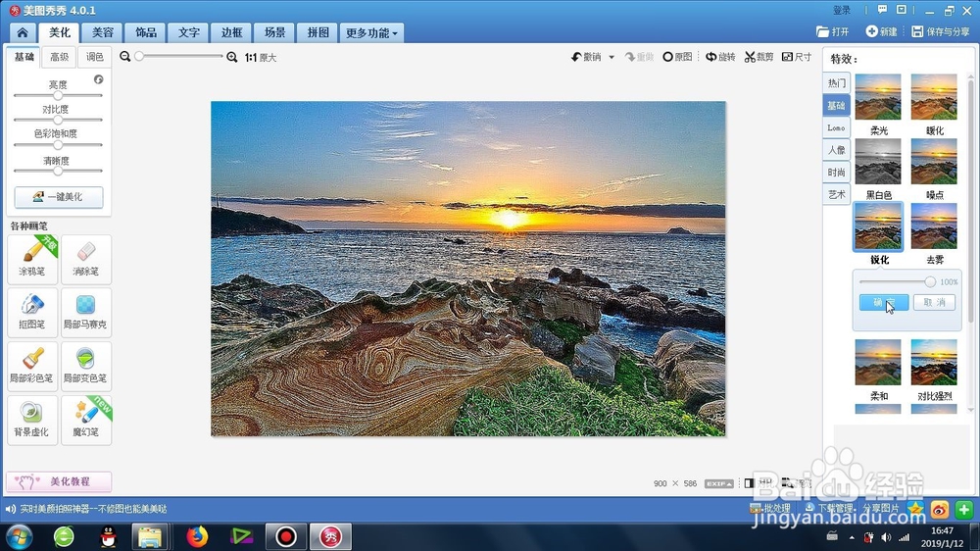Click the 旋转 rotate tool
This screenshot has width=980, height=551.
pyautogui.click(x=720, y=57)
